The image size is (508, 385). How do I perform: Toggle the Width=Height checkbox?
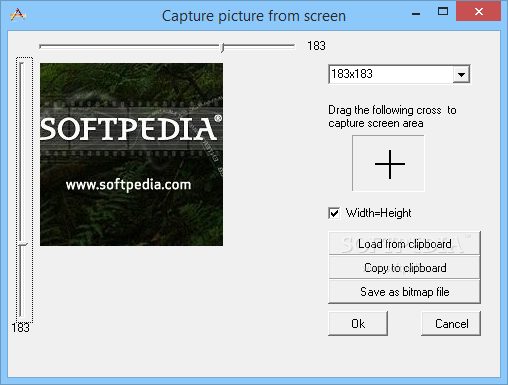[x=334, y=213]
